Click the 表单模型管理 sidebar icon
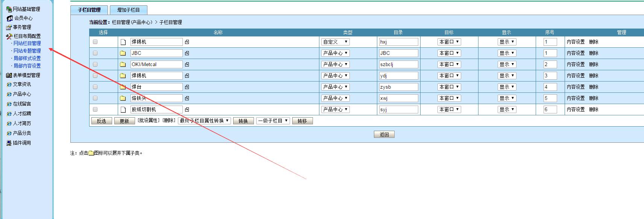The image size is (644, 219). pyautogui.click(x=9, y=75)
